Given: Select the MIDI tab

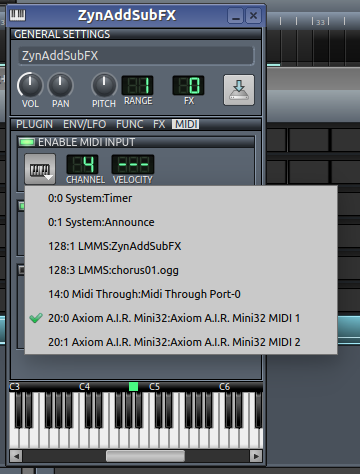Looking at the screenshot, I should click(186, 124).
